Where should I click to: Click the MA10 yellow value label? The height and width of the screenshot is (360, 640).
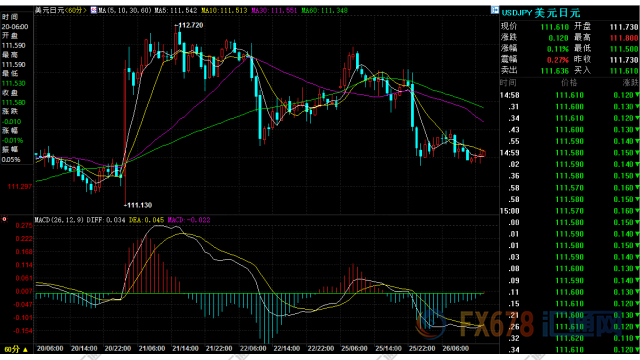tap(224, 10)
